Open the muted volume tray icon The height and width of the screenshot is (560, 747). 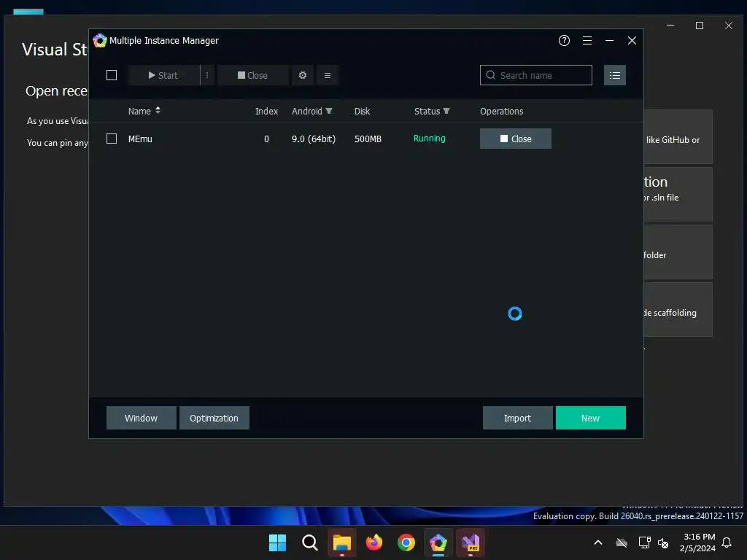coord(662,542)
